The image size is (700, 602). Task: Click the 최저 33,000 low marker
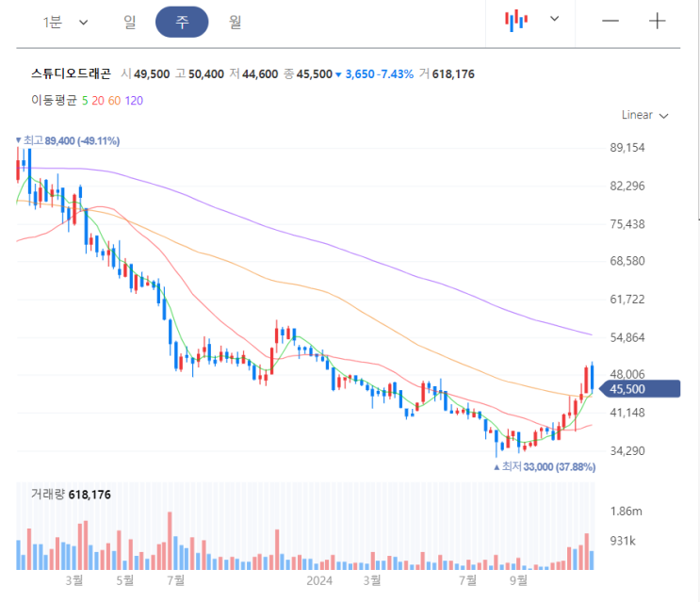545,466
